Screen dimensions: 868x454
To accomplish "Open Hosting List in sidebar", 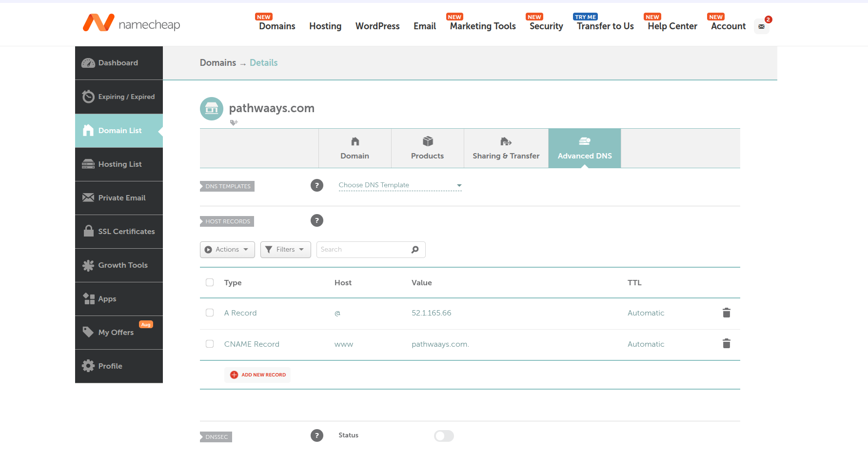I will [x=119, y=164].
